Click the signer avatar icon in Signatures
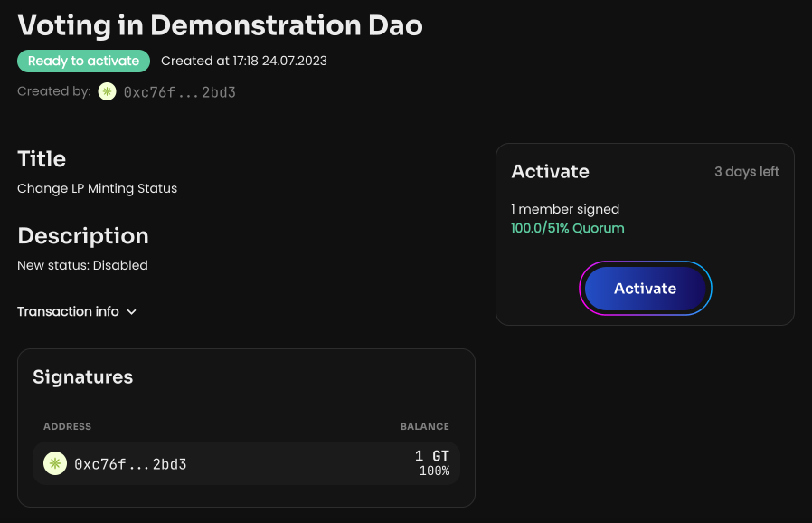Viewport: 812px width, 523px height. pyautogui.click(x=55, y=463)
